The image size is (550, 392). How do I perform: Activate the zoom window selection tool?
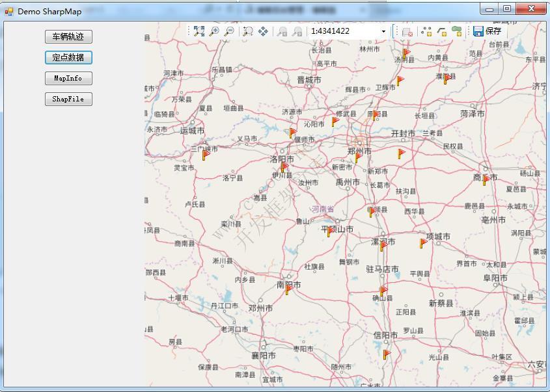248,30
